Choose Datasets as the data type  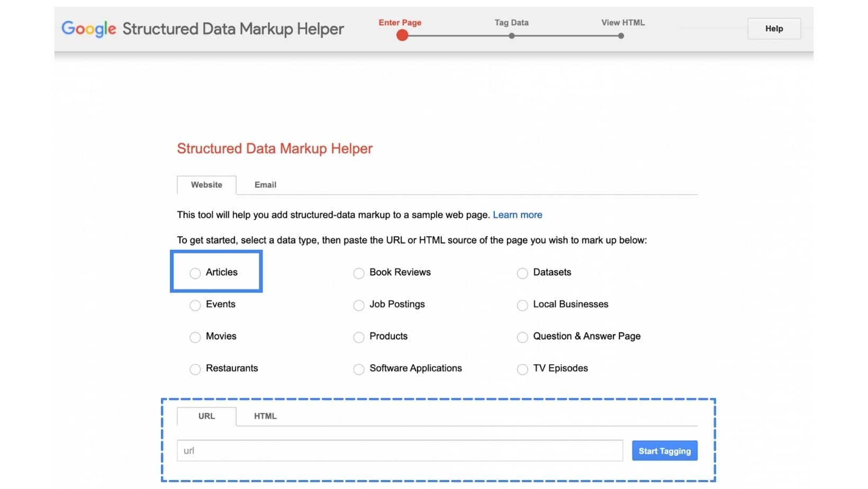[522, 273]
